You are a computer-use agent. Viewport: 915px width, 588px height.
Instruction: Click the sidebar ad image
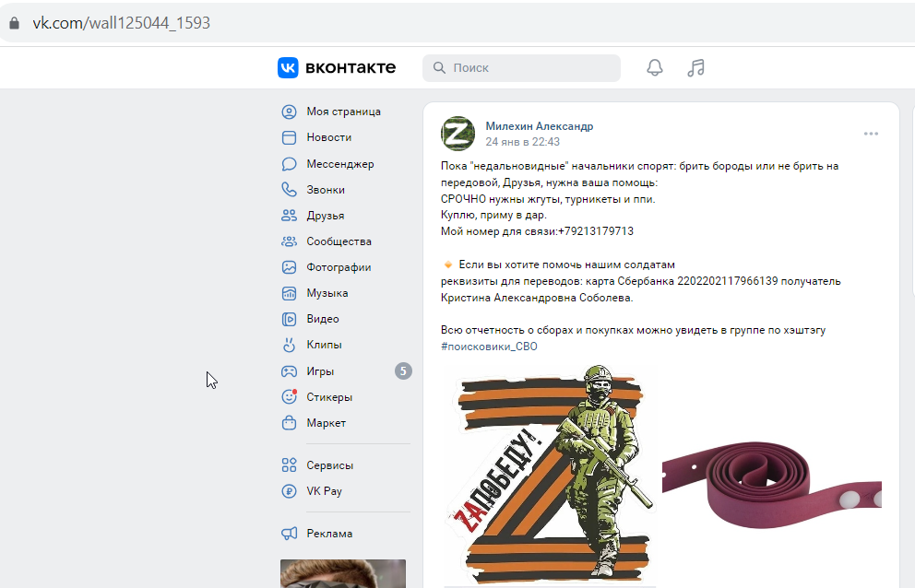pos(343,573)
